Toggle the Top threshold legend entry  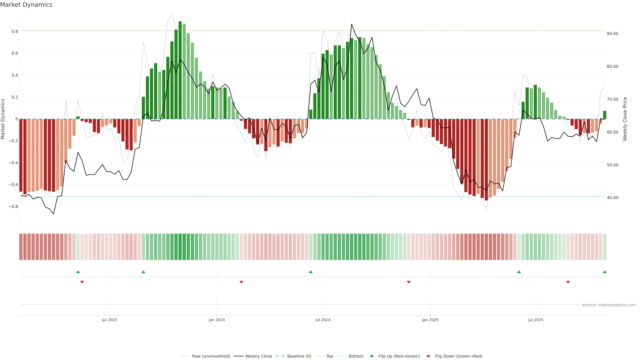click(330, 356)
